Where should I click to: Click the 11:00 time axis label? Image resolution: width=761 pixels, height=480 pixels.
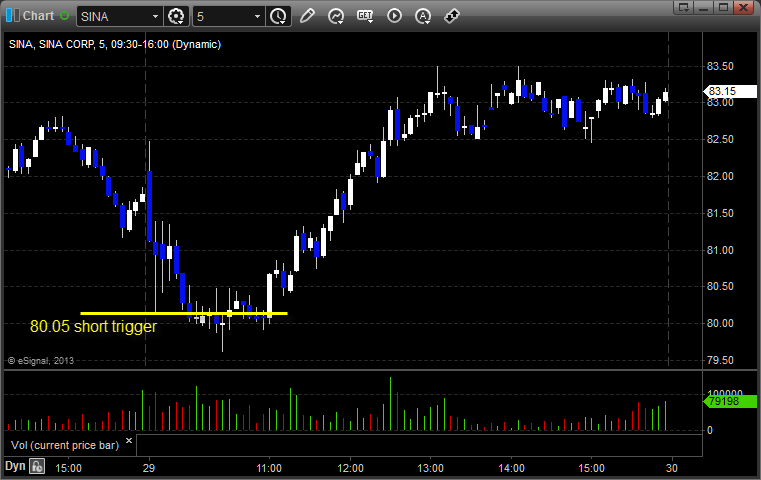269,468
